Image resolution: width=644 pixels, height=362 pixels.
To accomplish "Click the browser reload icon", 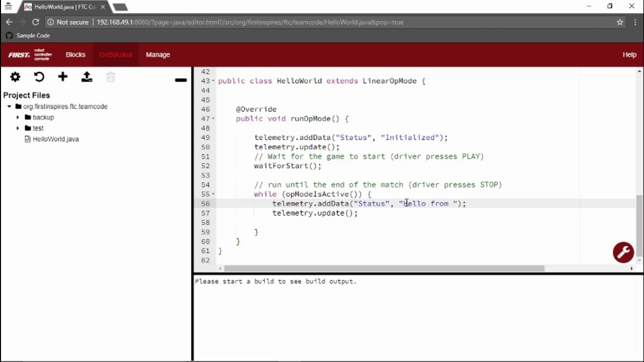I will tap(35, 22).
